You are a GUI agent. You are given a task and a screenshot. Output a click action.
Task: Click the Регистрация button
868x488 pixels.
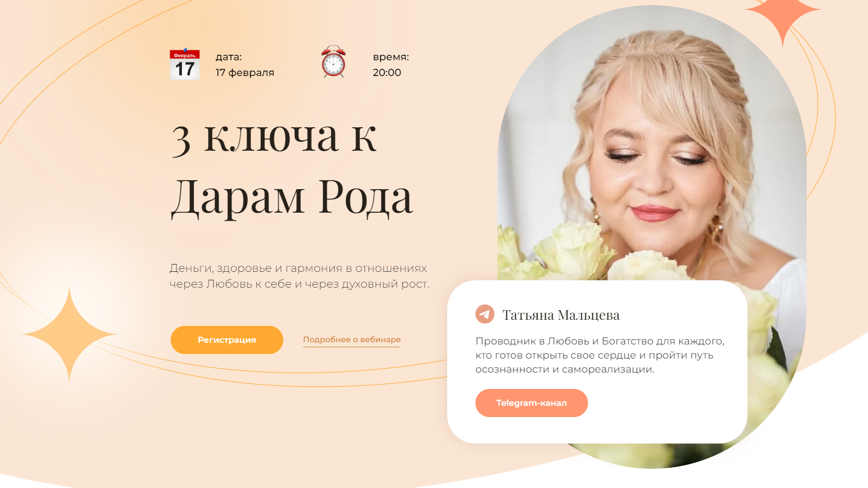[227, 340]
